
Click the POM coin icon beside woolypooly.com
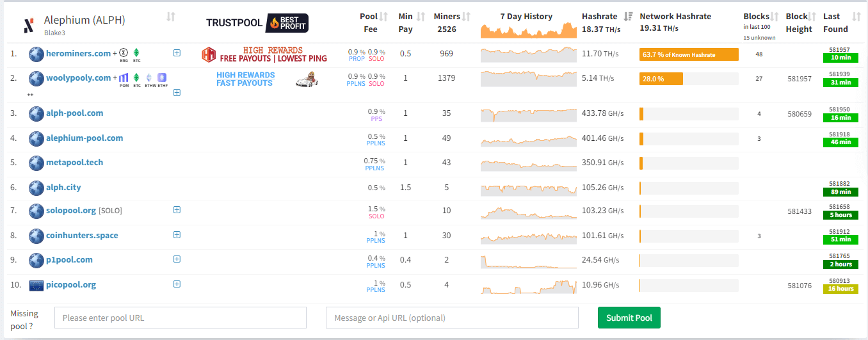coord(124,77)
